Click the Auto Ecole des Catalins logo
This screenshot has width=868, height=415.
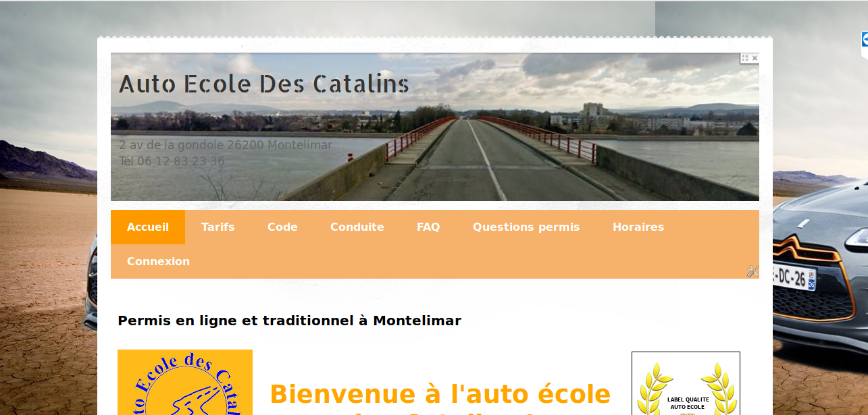pos(185,382)
